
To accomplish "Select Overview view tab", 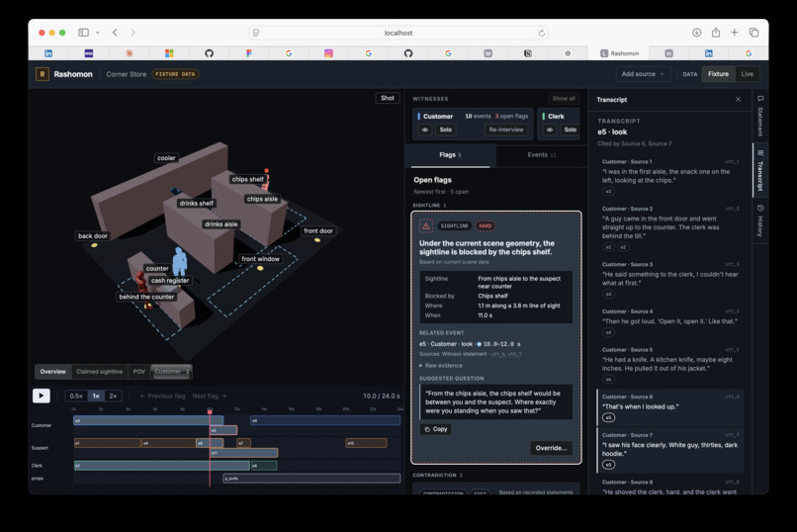I will pyautogui.click(x=53, y=372).
